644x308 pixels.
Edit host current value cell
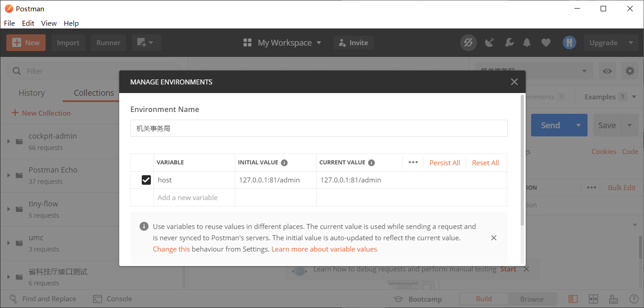click(411, 180)
